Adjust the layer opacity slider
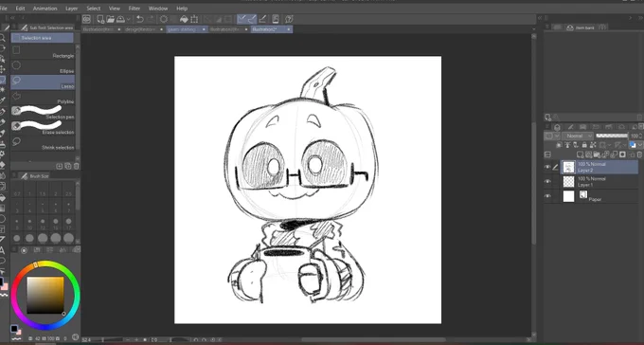This screenshot has height=345, width=644. (612, 136)
